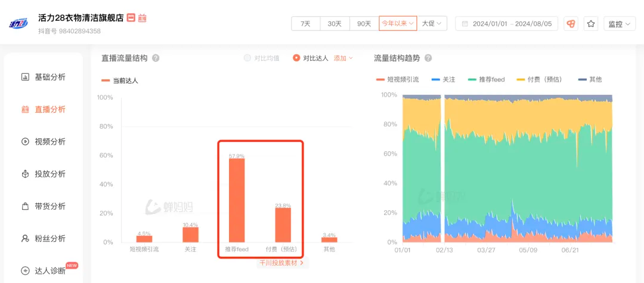Click help icon next to 直播流量结构
644x283 pixels.
(x=156, y=58)
